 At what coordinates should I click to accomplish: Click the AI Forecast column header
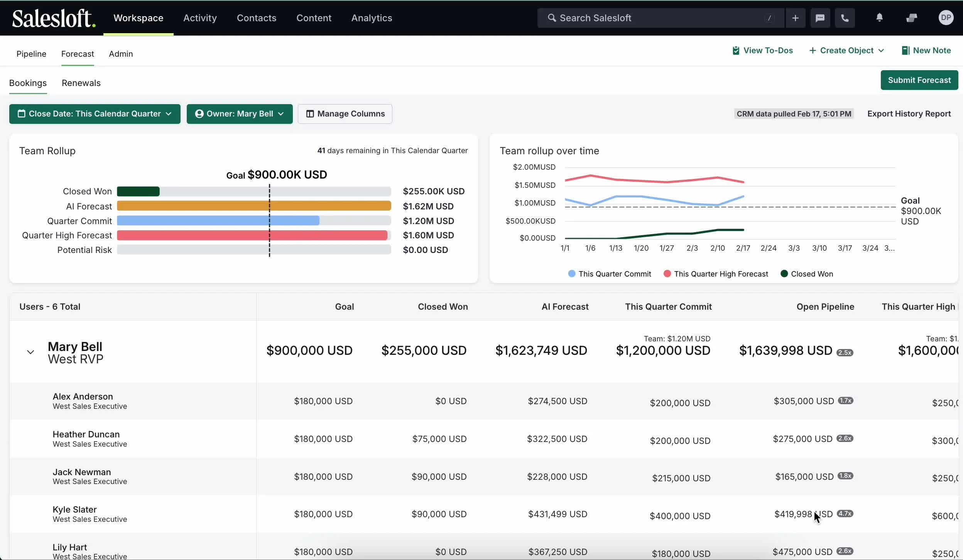[565, 307]
